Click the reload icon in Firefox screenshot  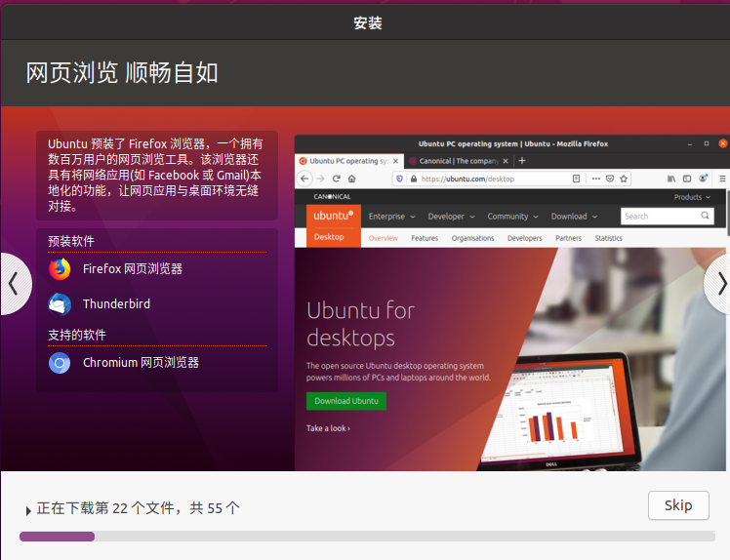coord(336,179)
